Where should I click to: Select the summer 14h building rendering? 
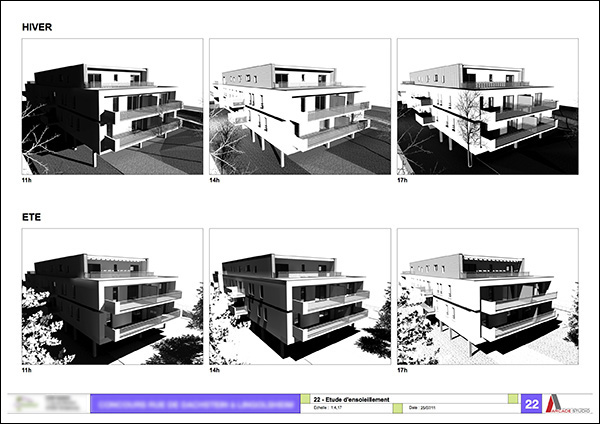(x=300, y=295)
